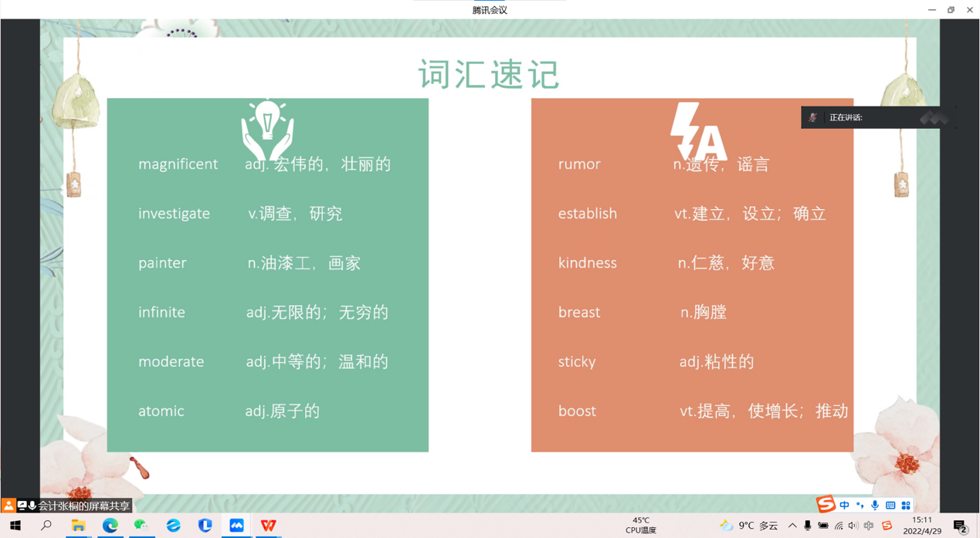Viewport: 980px width, 538px height.
Task: Toggle Sogou punctuation mode button
Action: tap(860, 506)
